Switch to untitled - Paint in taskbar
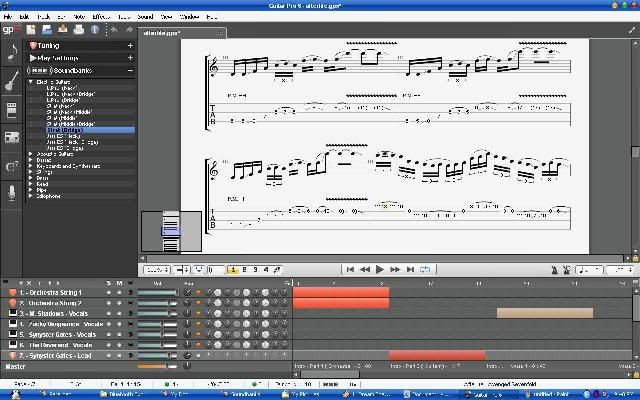Image resolution: width=640 pixels, height=400 pixels. pos(549,394)
